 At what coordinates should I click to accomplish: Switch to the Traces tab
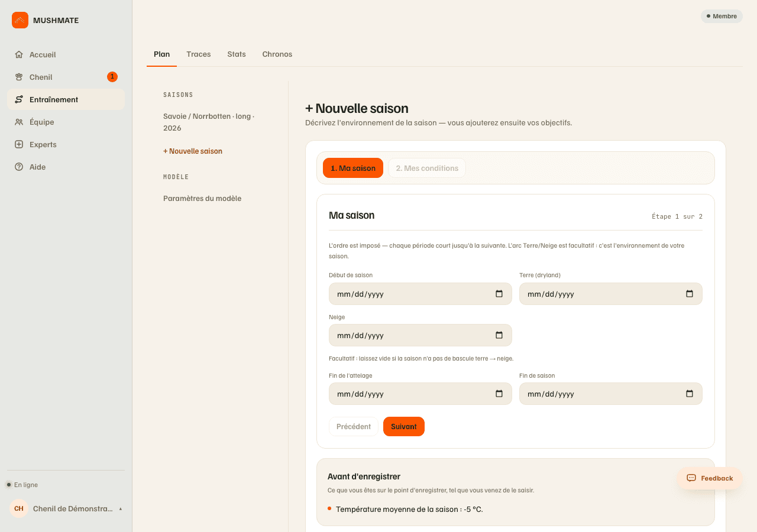tap(199, 54)
